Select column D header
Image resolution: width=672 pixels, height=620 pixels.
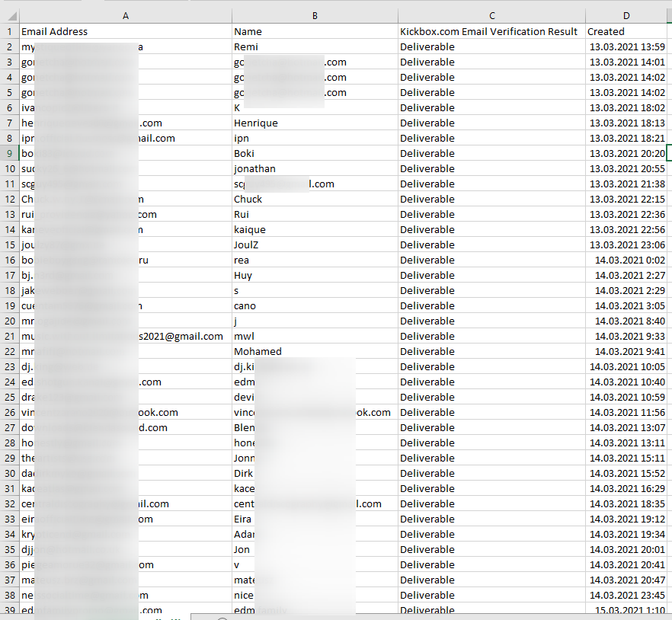(x=626, y=15)
